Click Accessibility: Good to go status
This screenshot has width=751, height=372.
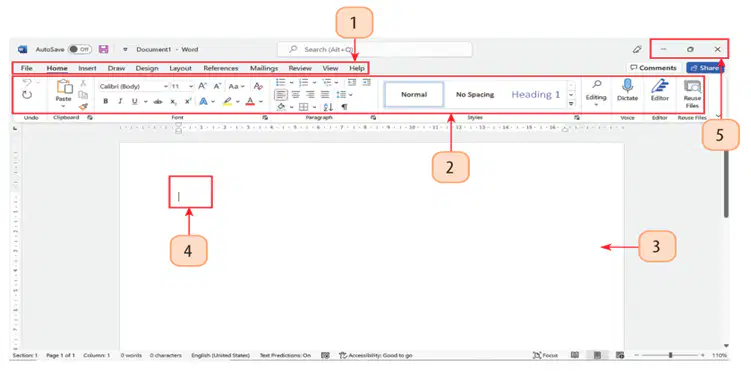coord(376,355)
